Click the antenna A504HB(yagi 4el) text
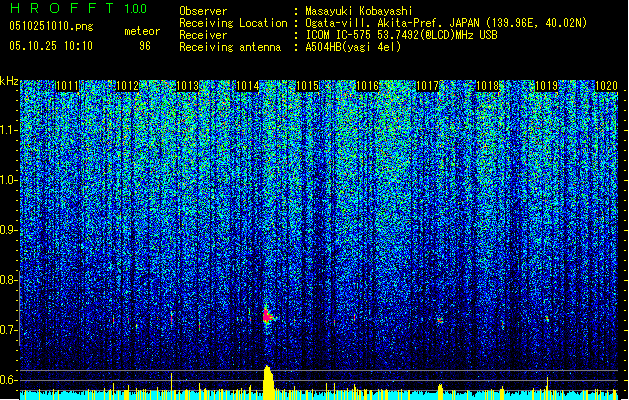 [353, 47]
